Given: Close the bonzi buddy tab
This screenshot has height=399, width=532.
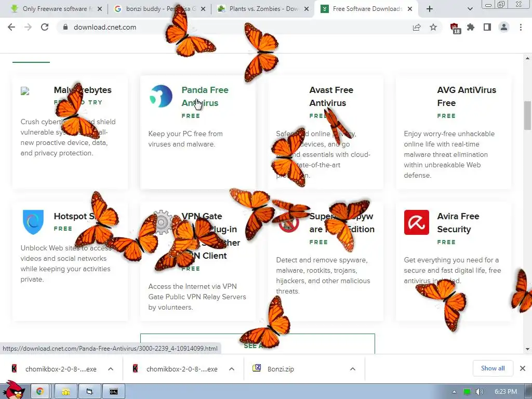Looking at the screenshot, I should coord(203,9).
